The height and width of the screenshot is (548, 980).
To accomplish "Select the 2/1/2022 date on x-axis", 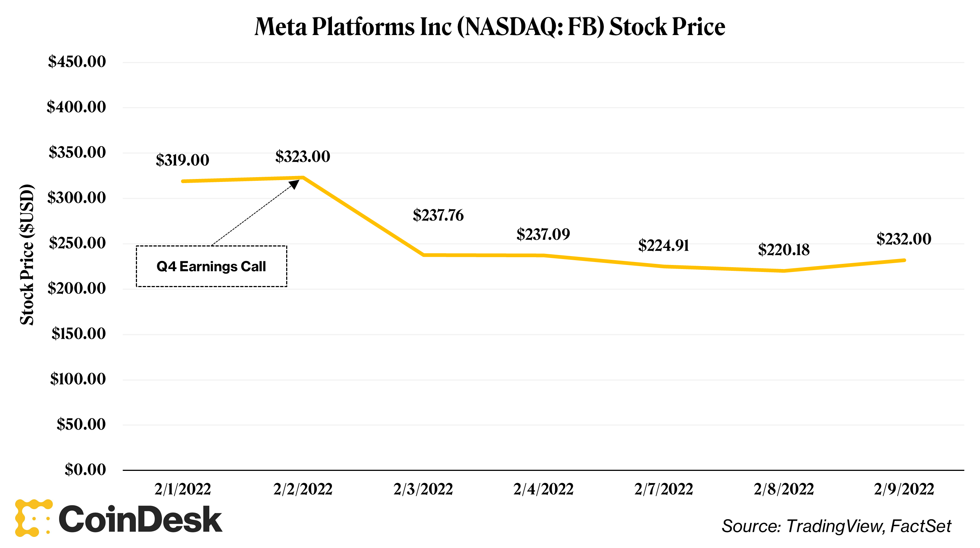I will (x=183, y=489).
